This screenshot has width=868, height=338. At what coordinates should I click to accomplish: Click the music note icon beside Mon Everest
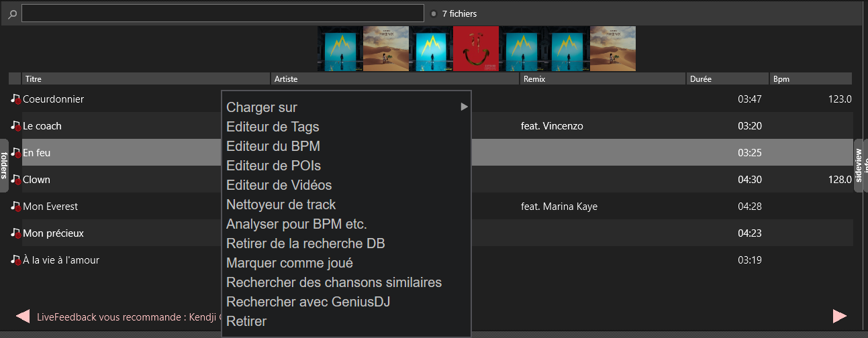[x=15, y=207]
